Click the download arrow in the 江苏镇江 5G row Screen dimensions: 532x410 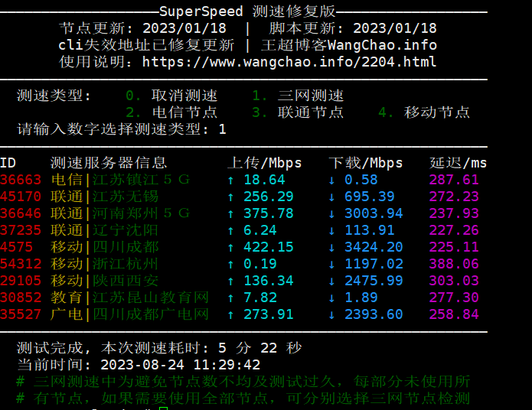point(331,180)
